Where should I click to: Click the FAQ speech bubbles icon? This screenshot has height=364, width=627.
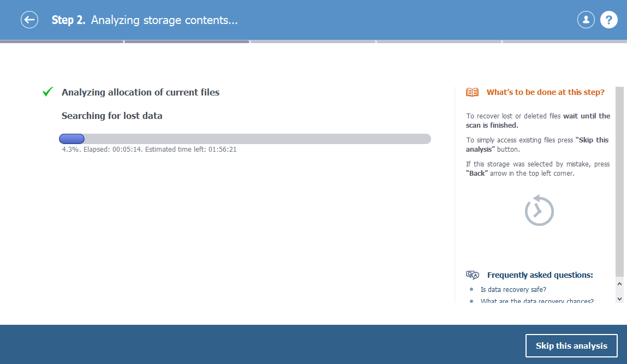472,275
